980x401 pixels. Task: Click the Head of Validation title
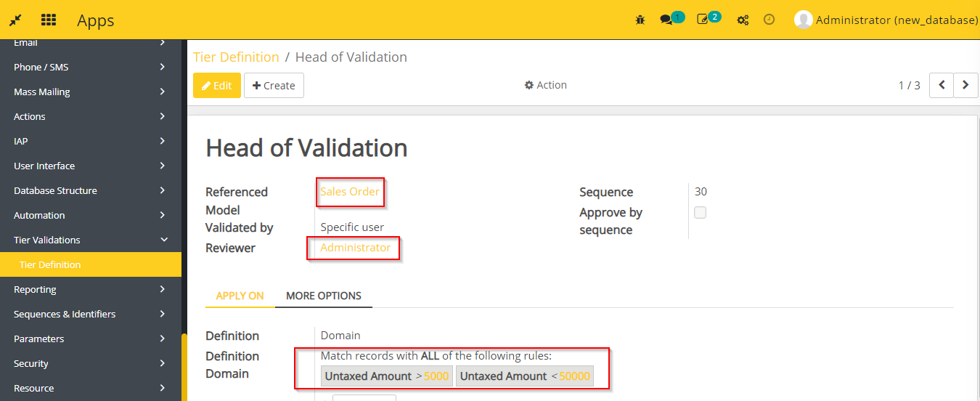coord(306,147)
